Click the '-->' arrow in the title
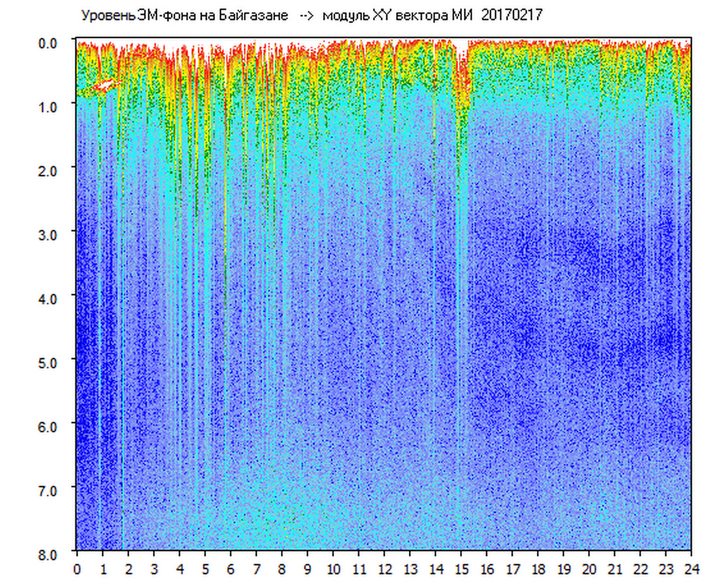Viewport: 716px width, 588px height. (306, 16)
